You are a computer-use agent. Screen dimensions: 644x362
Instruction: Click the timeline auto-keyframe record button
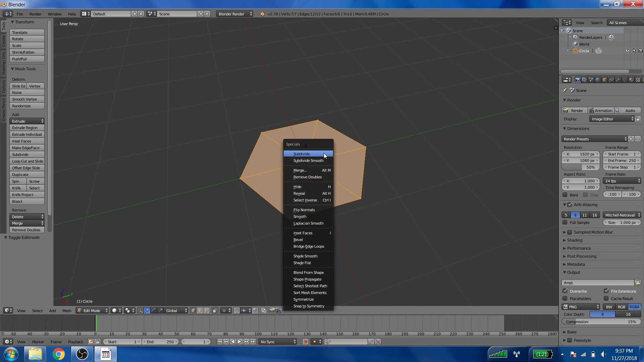tap(305, 342)
